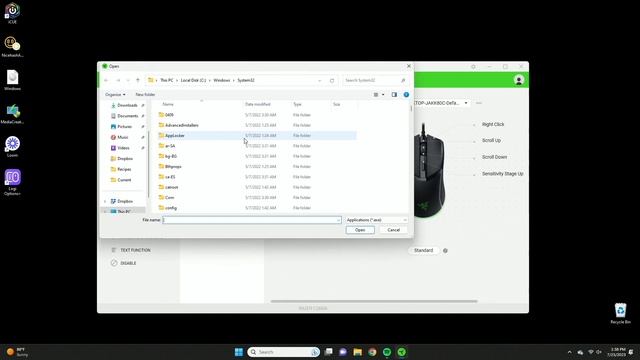
Task: Click This PC in address bar path
Action: 167,80
